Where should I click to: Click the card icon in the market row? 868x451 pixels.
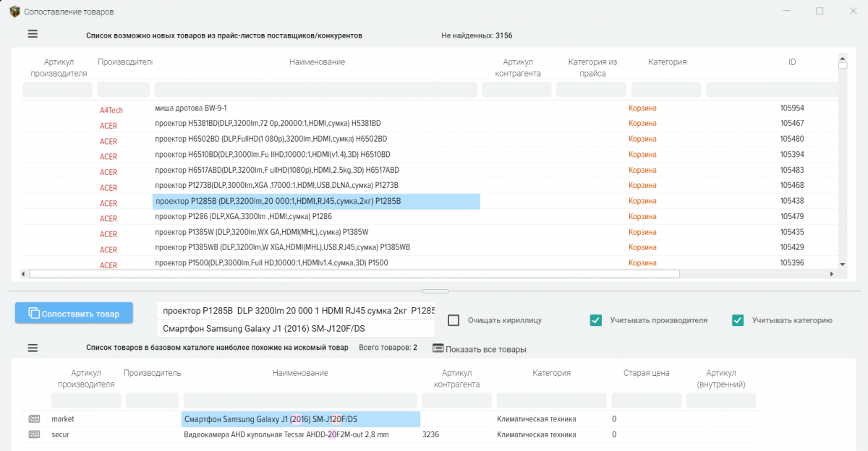point(34,418)
